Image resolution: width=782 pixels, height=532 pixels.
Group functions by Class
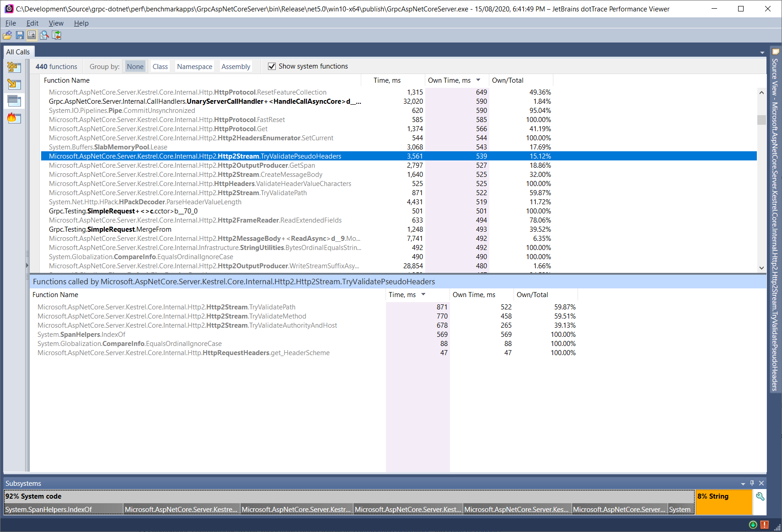point(160,66)
